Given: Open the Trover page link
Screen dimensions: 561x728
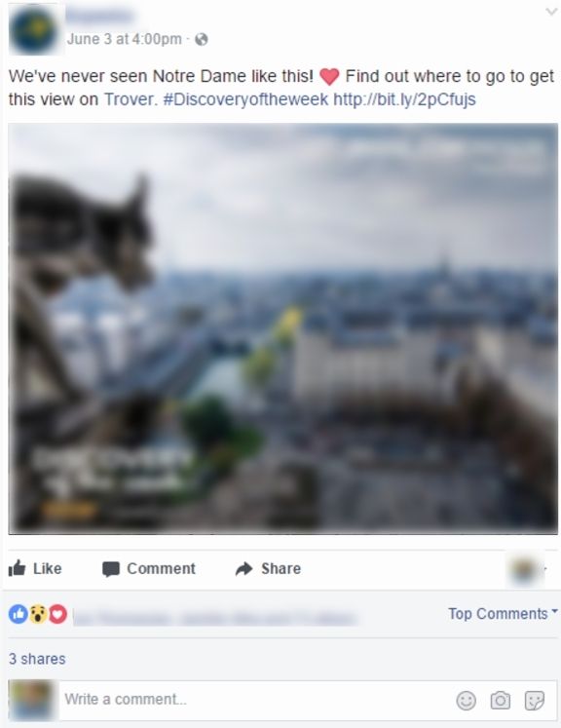Looking at the screenshot, I should click(131, 99).
